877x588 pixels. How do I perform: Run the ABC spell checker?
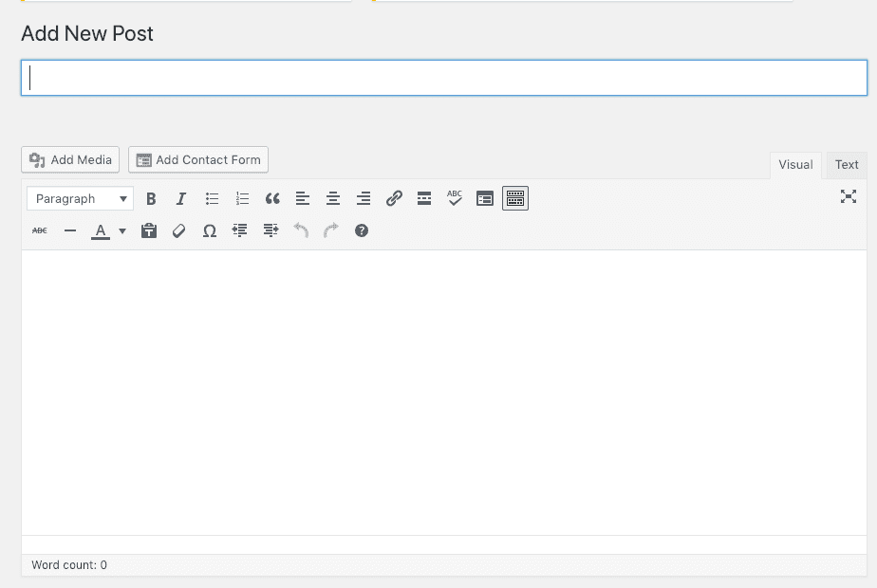[455, 198]
